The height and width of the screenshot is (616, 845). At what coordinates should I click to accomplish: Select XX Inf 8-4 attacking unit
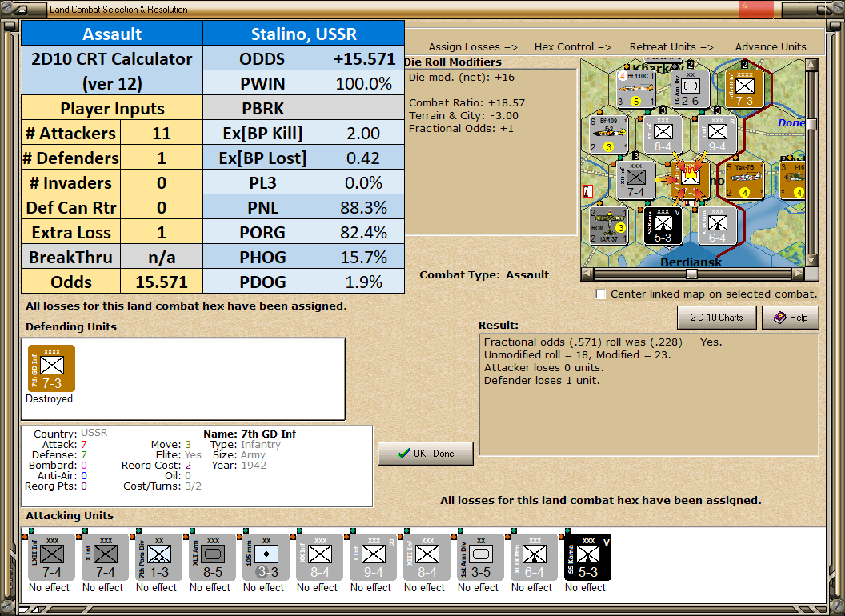319,558
